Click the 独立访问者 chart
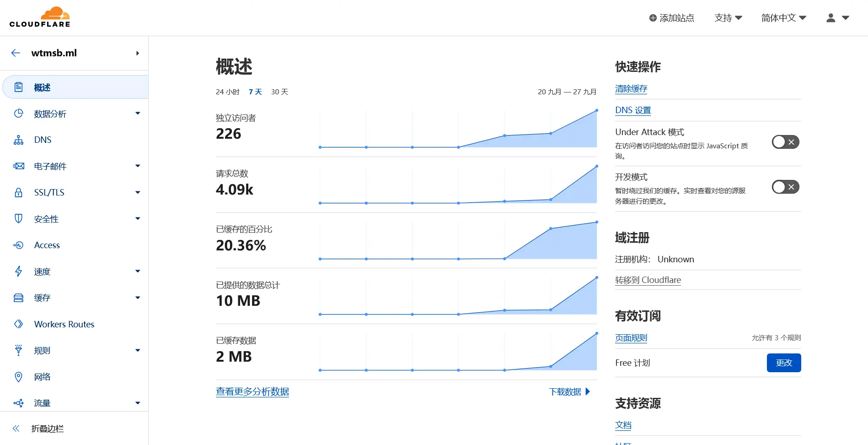 click(458, 129)
